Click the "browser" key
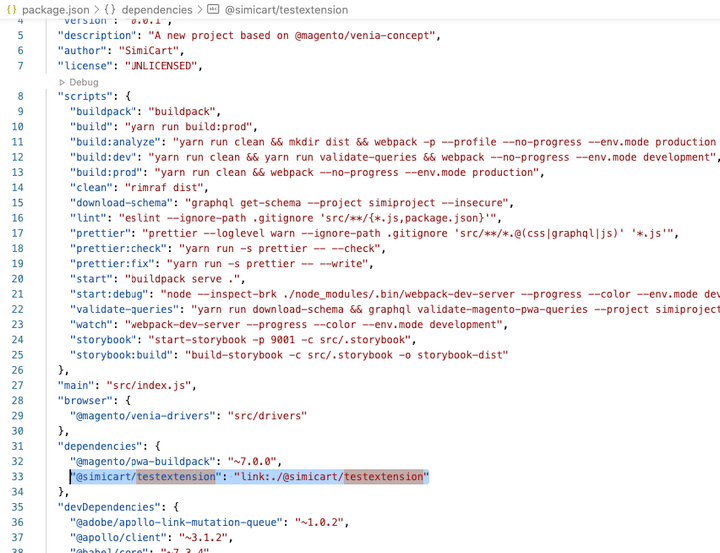720x553 pixels. click(85, 400)
